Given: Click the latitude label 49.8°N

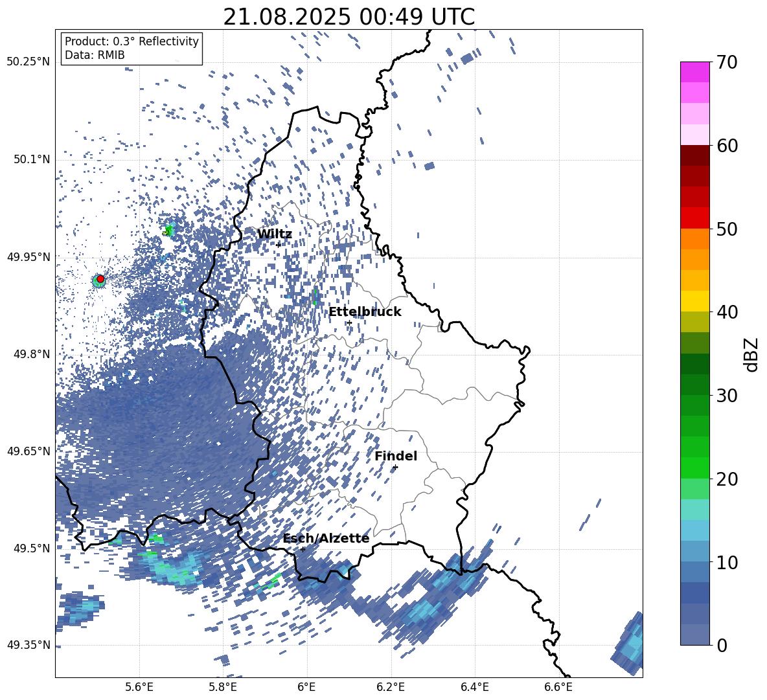Looking at the screenshot, I should click(31, 354).
